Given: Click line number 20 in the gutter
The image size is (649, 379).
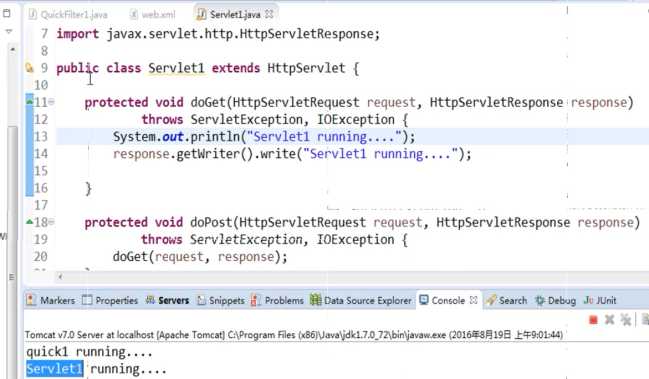Looking at the screenshot, I should [x=41, y=257].
